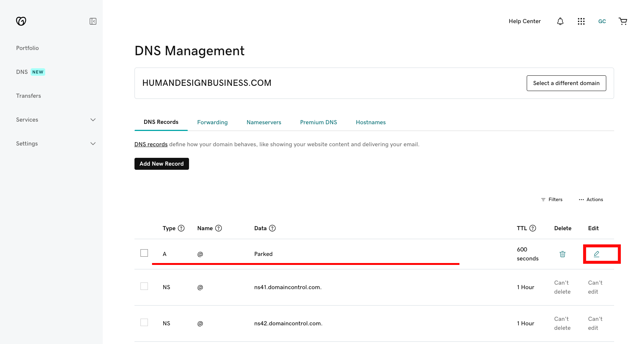Click Add New Record button
Screen dimensions: 644x344
click(x=162, y=164)
